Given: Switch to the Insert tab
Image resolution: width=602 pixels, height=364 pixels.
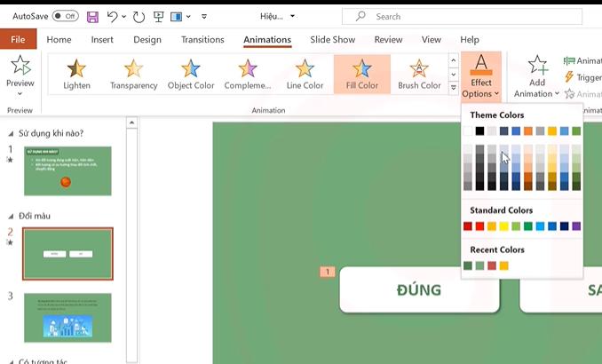Looking at the screenshot, I should click(x=102, y=40).
